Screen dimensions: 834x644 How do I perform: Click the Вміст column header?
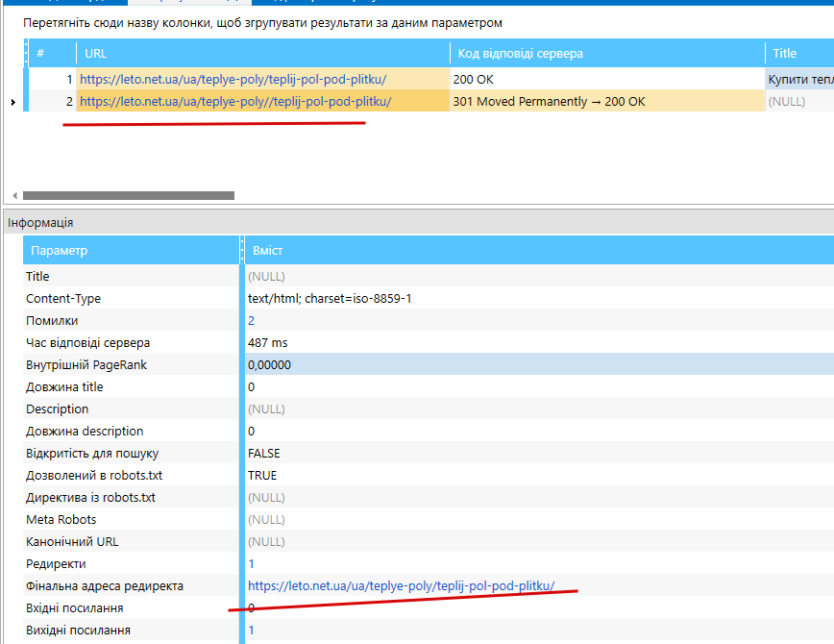tap(539, 250)
